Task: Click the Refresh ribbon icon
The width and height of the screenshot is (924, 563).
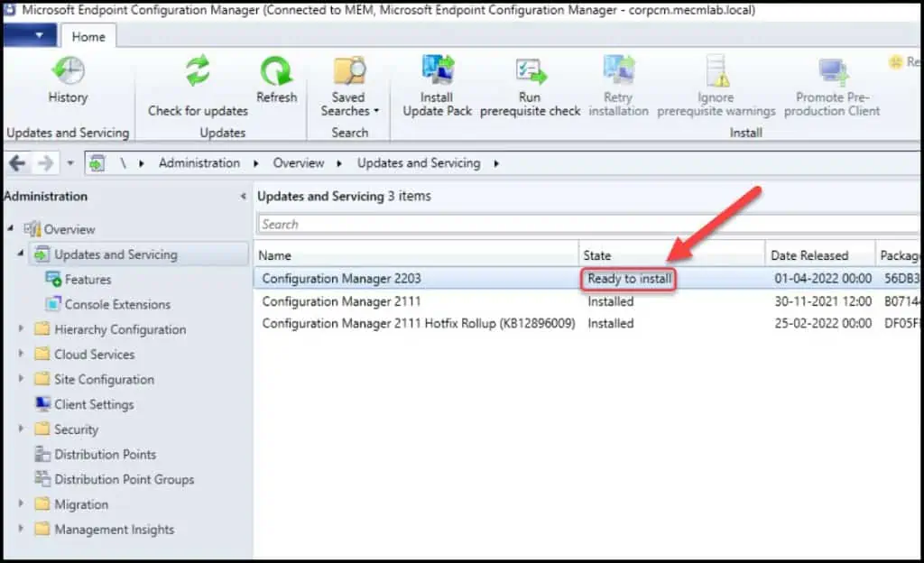Action: (276, 70)
